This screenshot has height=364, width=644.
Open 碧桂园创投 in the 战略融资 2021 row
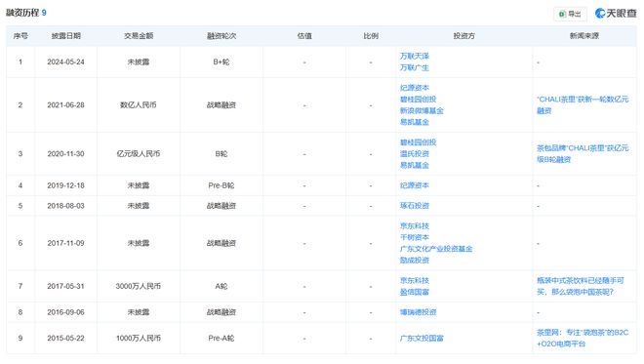418,99
